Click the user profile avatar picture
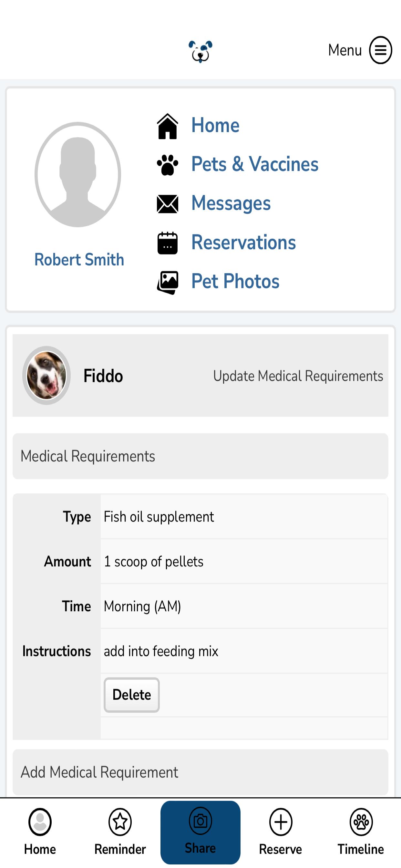This screenshot has height=868, width=401. tap(78, 175)
